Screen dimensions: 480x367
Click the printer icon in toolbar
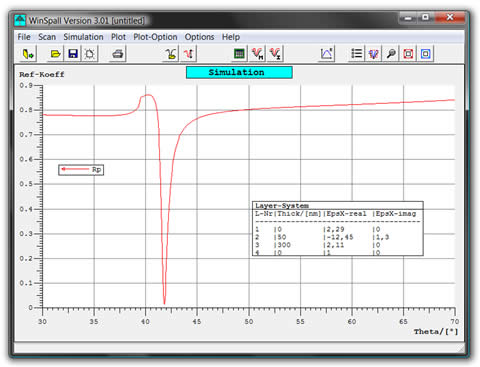[x=117, y=54]
